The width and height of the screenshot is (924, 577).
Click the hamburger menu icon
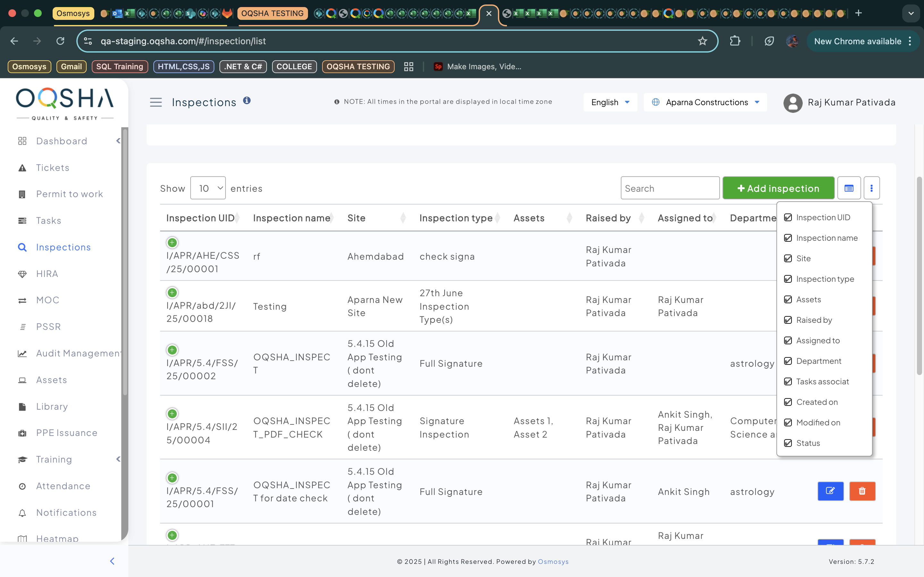click(156, 102)
